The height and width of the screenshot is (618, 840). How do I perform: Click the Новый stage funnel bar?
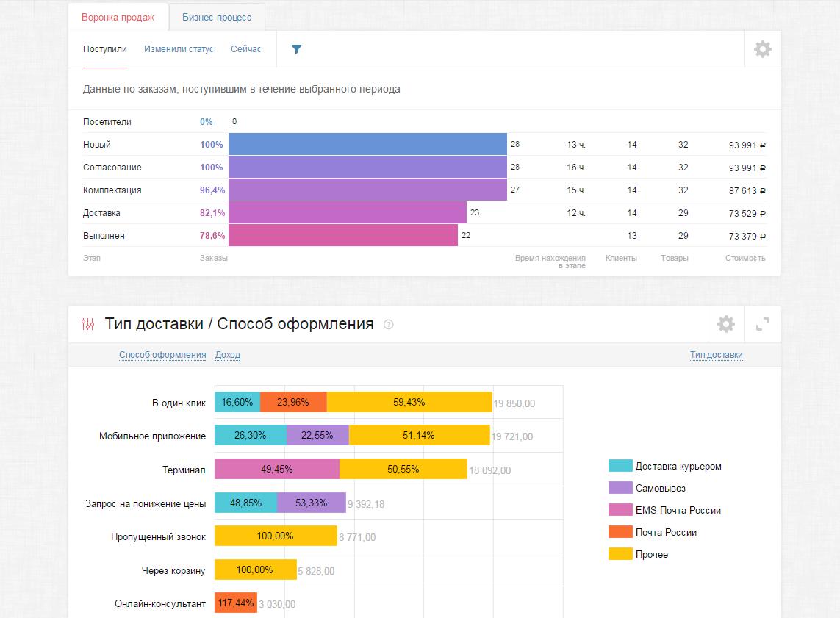point(367,145)
